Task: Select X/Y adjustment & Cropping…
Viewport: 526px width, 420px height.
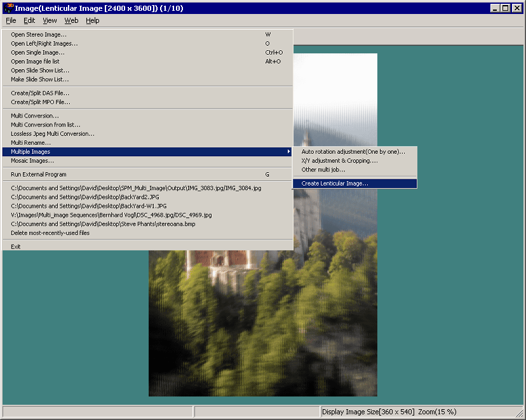Action: [355, 161]
